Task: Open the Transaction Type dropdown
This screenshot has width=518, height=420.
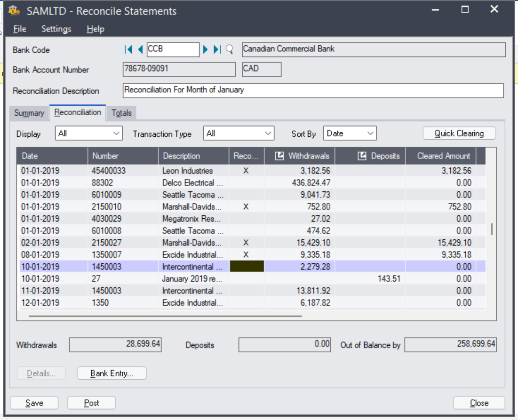Action: 268,133
